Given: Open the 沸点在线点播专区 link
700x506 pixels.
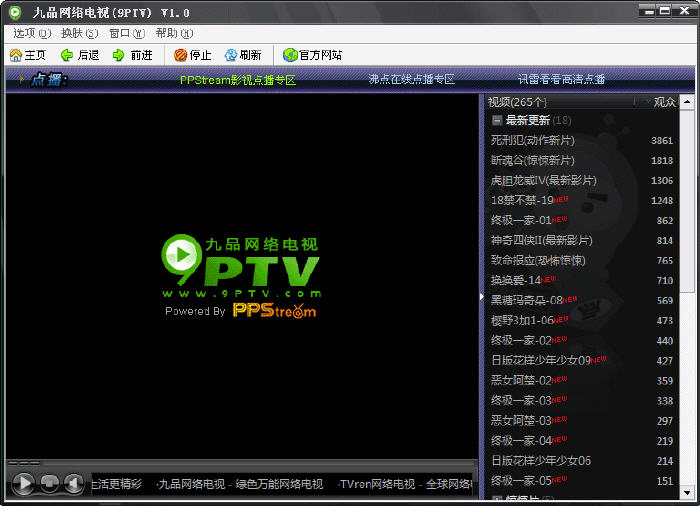Looking at the screenshot, I should click(411, 79).
